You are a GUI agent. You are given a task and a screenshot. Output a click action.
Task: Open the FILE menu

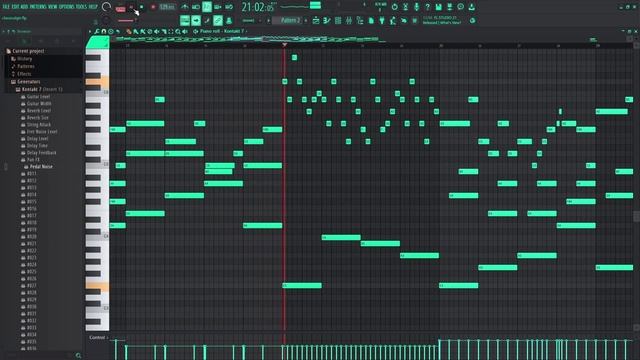(x=5, y=7)
